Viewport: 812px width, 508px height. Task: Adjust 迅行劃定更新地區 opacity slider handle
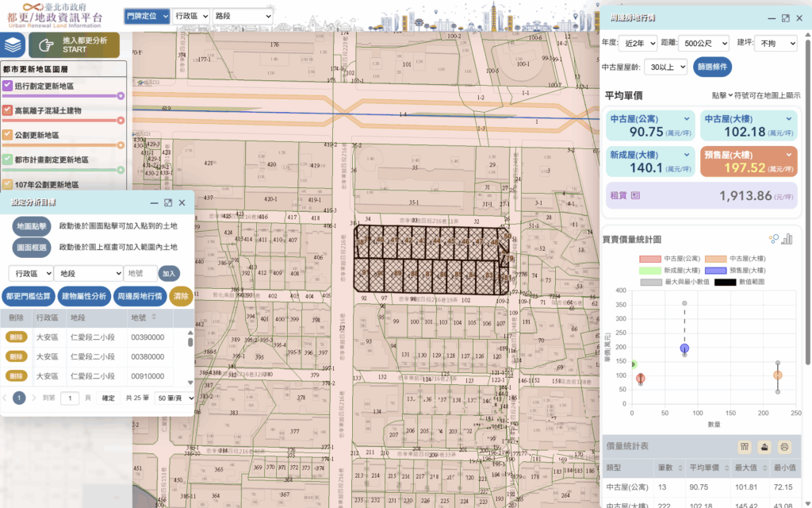tap(121, 96)
